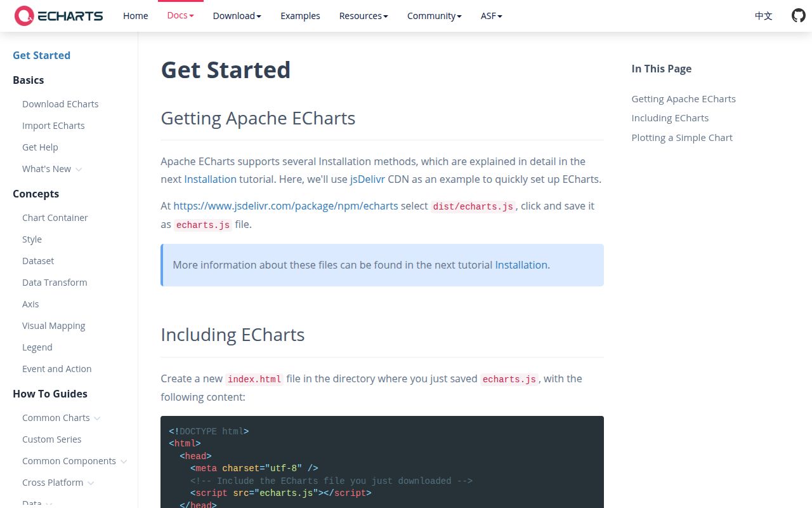Open Visual Mapping sidebar page

[x=54, y=326]
